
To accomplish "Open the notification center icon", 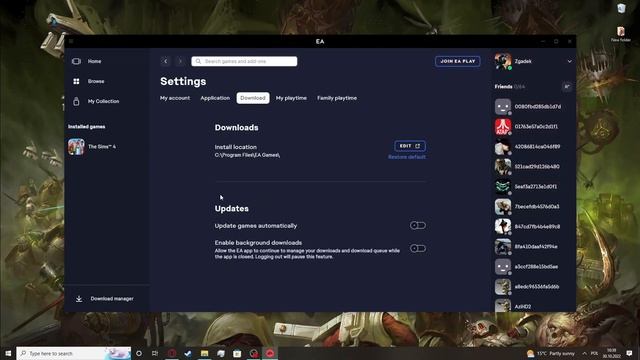I will (x=629, y=353).
